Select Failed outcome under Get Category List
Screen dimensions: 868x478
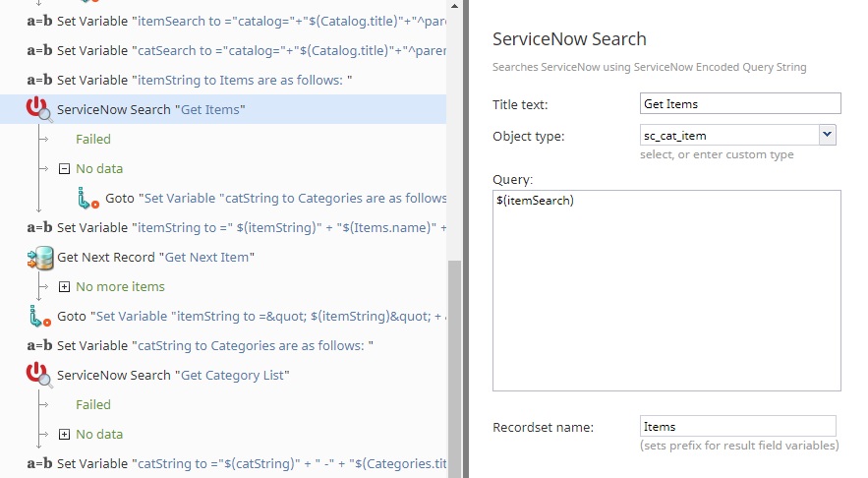pyautogui.click(x=93, y=405)
